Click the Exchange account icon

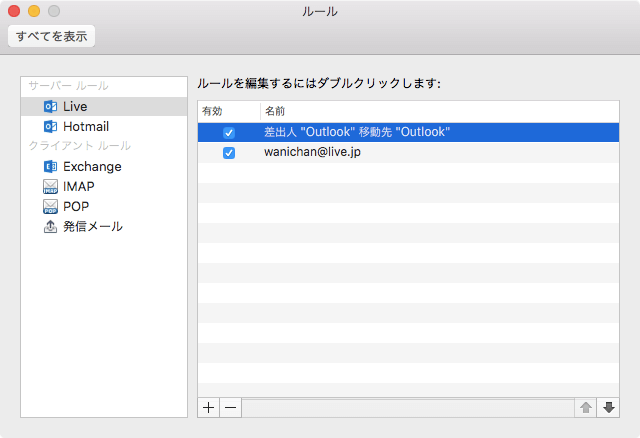50,167
